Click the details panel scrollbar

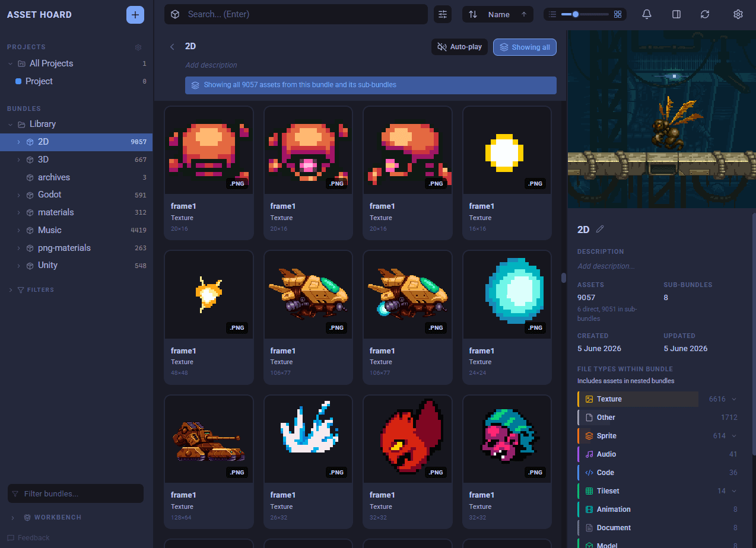pyautogui.click(x=754, y=334)
